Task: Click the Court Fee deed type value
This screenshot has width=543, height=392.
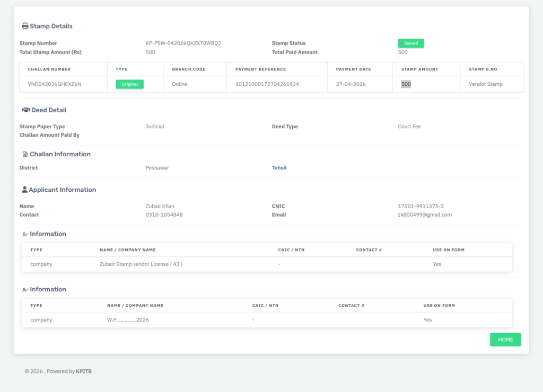Action: [409, 126]
